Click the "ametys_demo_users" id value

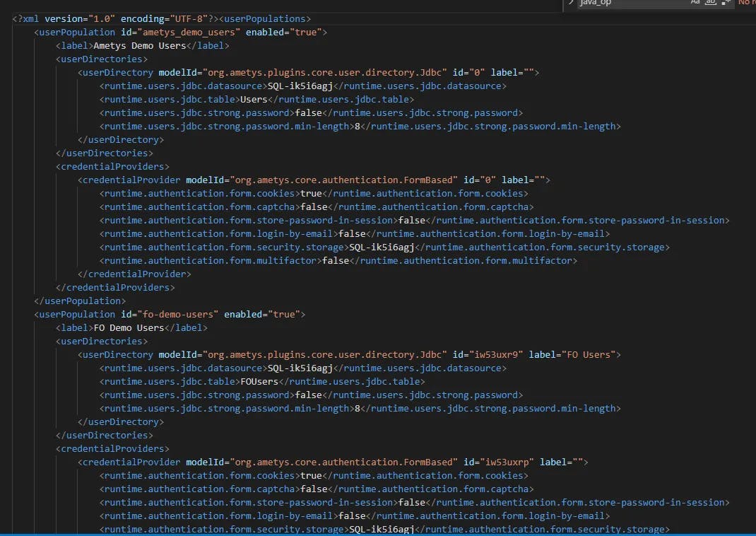178,32
